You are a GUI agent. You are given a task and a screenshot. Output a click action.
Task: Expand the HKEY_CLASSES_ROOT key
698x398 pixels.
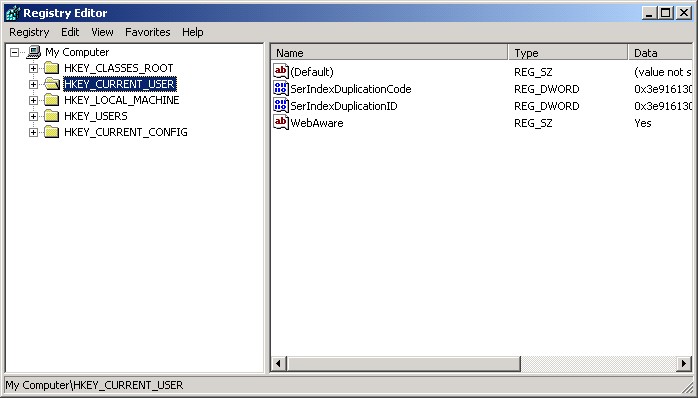(33, 69)
